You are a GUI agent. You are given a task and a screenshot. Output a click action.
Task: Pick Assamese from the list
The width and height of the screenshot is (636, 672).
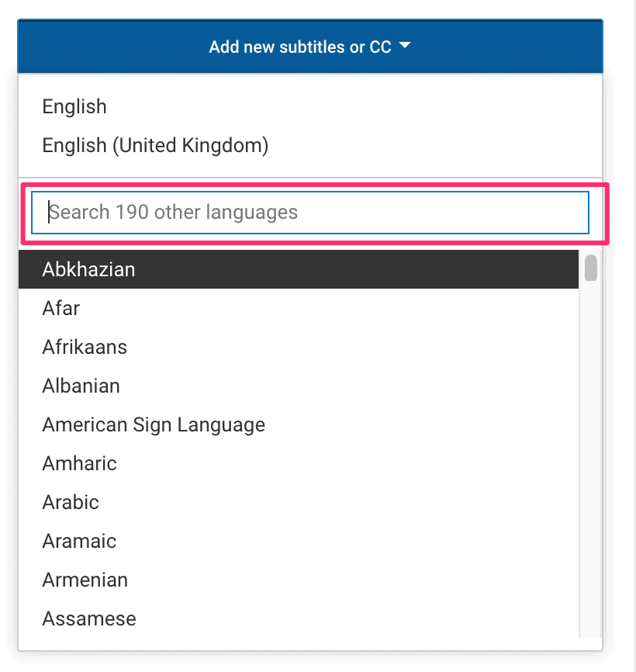point(89,618)
